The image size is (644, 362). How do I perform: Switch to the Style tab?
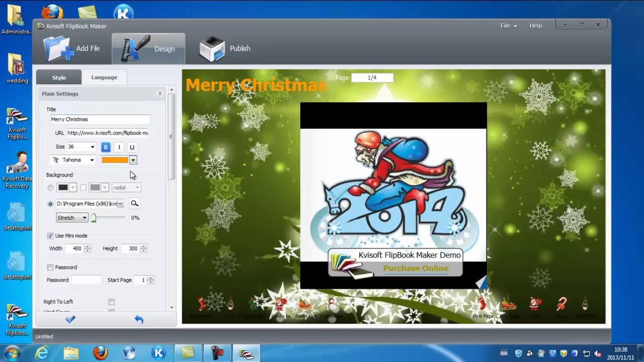tap(59, 77)
